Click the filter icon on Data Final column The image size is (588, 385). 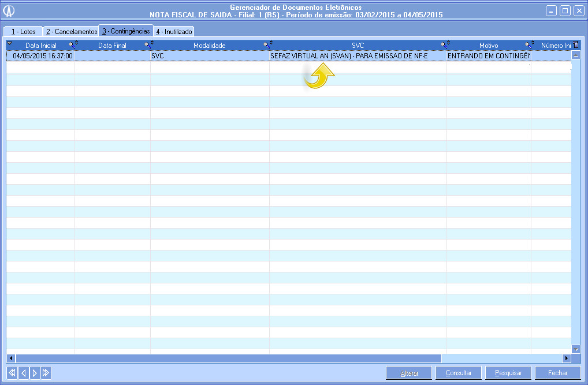coord(148,44)
